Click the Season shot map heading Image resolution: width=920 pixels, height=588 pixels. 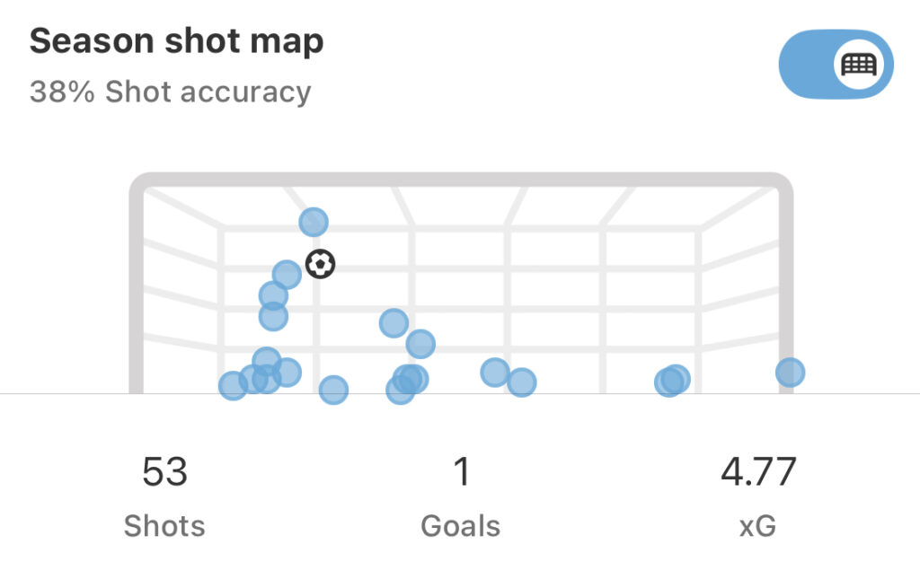click(177, 41)
